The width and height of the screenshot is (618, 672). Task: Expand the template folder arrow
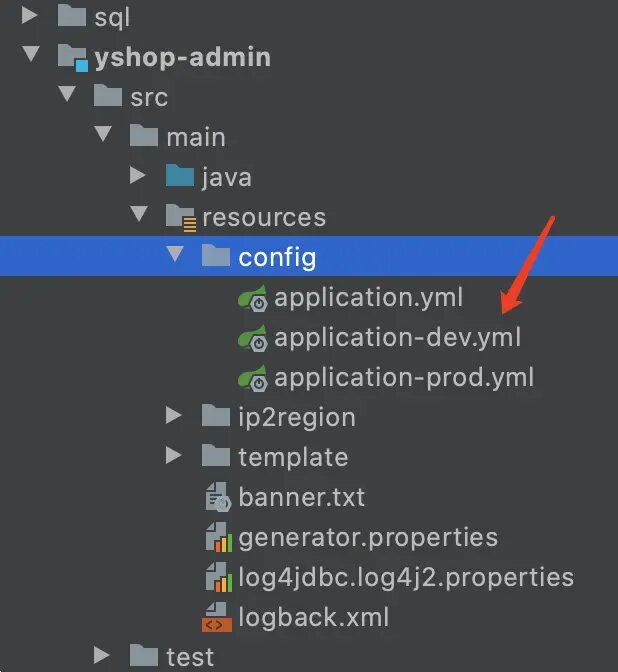pyautogui.click(x=173, y=455)
